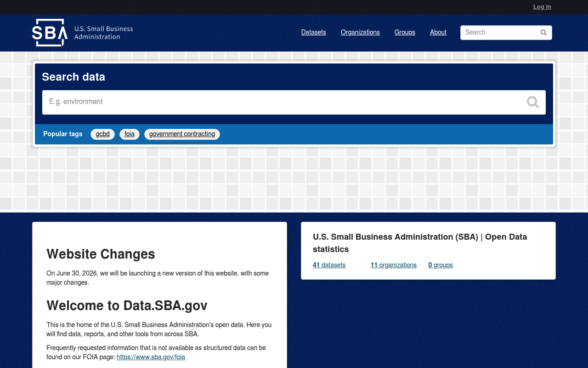
Task: Open the Groups menu item
Action: pyautogui.click(x=405, y=32)
